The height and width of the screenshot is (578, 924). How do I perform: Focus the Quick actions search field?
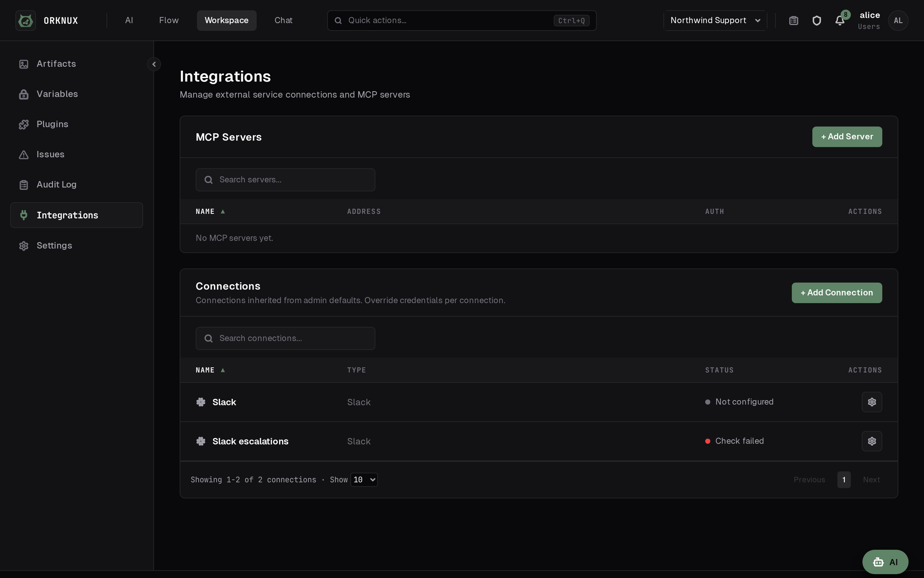point(462,20)
